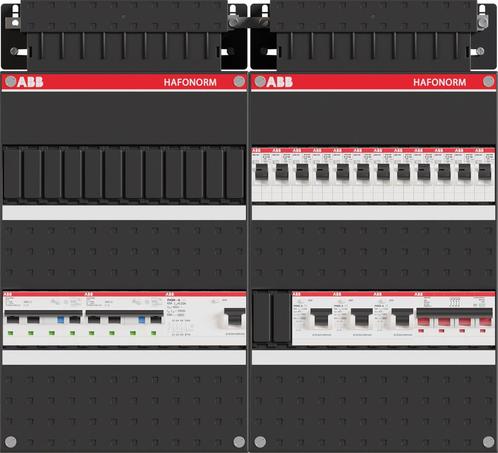
Task: Flip the tenth breaker in the upper right row
Action: coord(444,172)
